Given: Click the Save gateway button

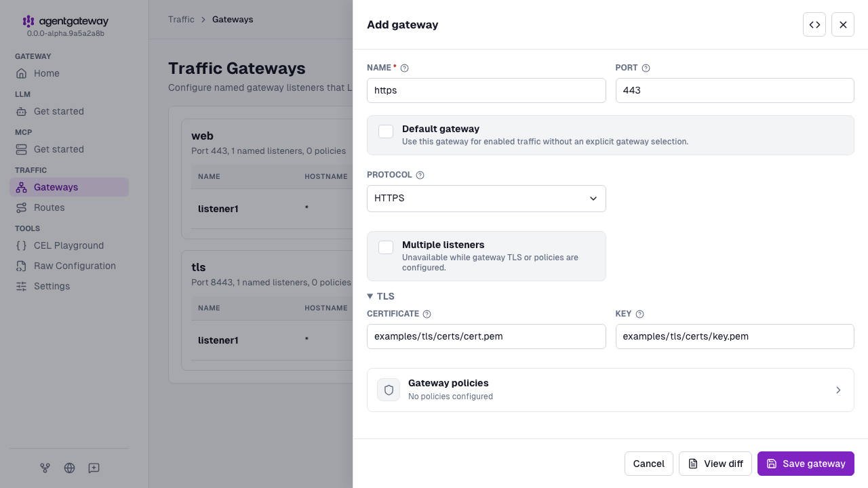Looking at the screenshot, I should [x=806, y=464].
